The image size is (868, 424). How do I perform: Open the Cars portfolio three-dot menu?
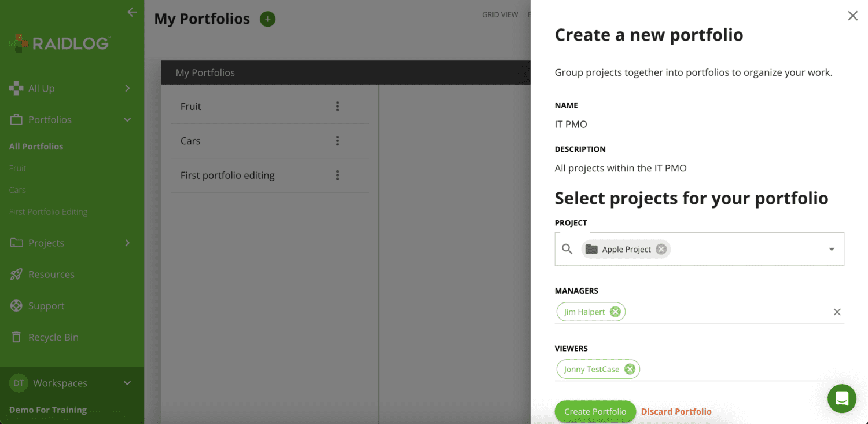337,141
